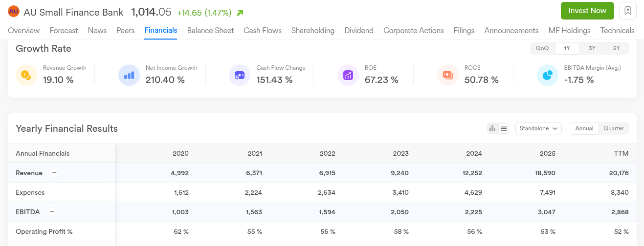Go to the Shareholding tab
This screenshot has width=644, height=246.
coord(312,30)
